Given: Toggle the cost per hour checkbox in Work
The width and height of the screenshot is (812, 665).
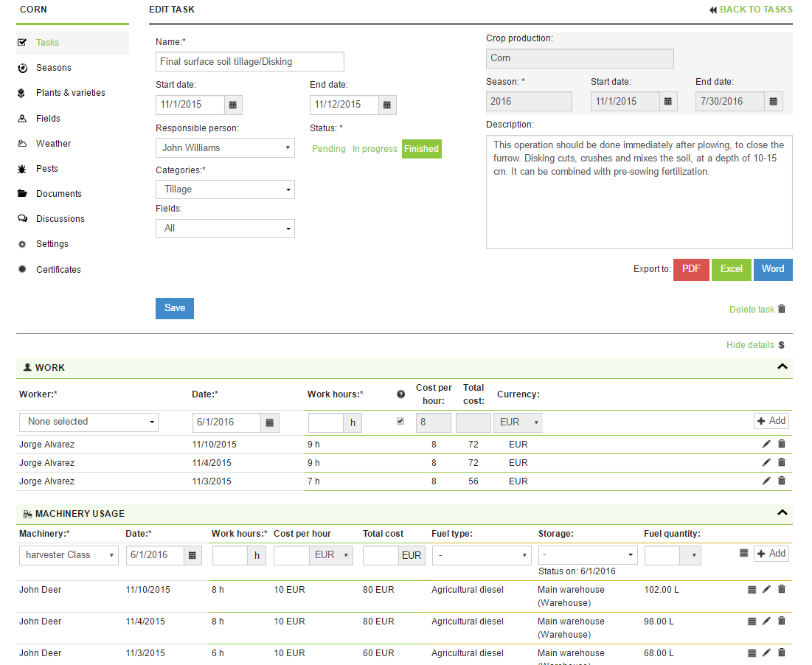Looking at the screenshot, I should click(x=400, y=422).
